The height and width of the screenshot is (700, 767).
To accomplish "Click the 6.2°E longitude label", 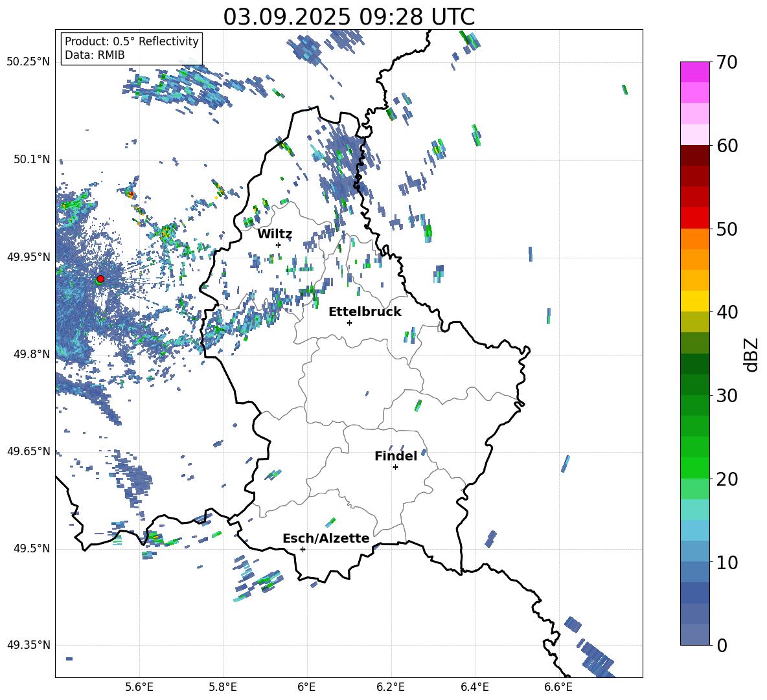I will click(x=391, y=687).
